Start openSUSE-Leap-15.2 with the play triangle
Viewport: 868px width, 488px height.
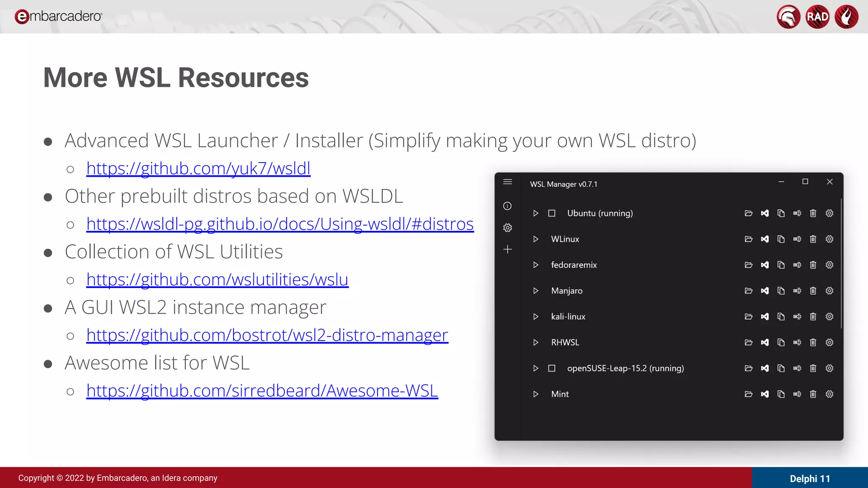[536, 368]
